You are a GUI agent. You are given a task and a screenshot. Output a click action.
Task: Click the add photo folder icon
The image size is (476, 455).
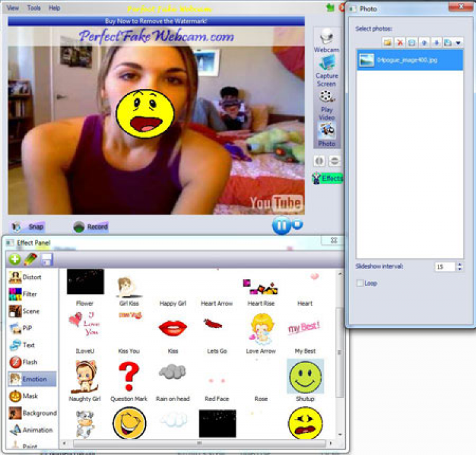(x=388, y=43)
